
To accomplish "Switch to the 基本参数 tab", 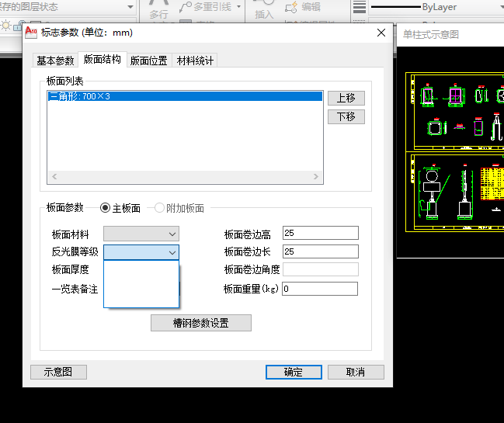I will point(55,61).
